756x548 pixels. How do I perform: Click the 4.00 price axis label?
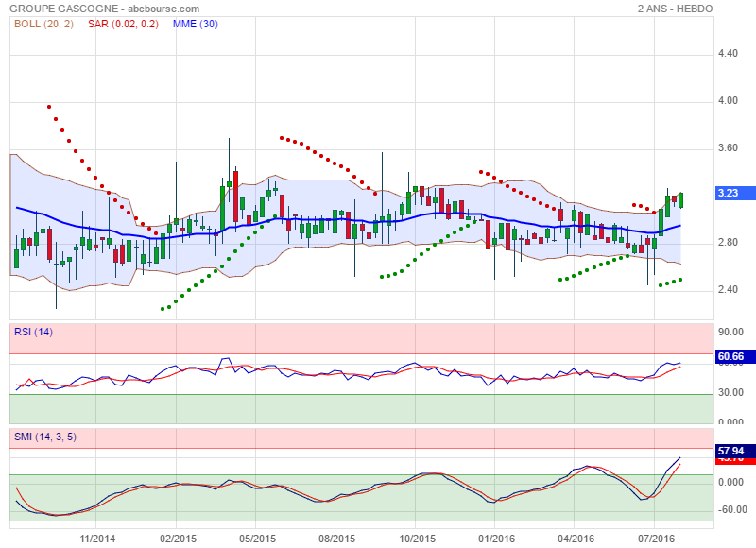[728, 101]
